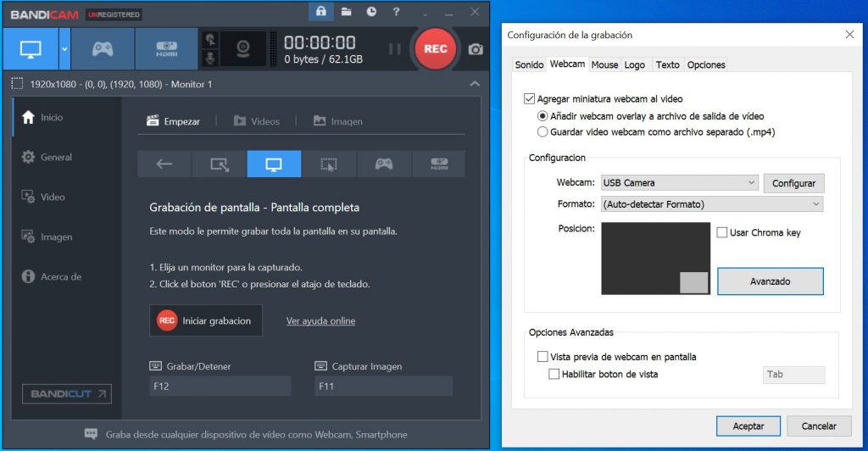Open screen mode dropdown arrow
This screenshot has width=868, height=451.
[x=64, y=48]
